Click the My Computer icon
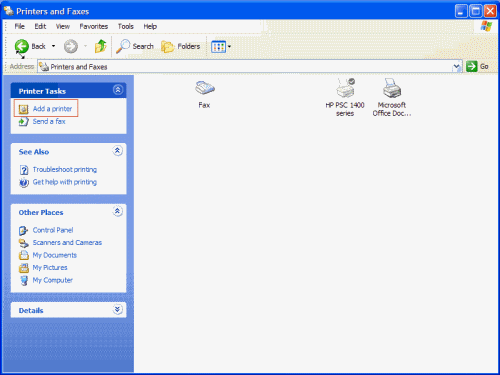 (x=24, y=280)
